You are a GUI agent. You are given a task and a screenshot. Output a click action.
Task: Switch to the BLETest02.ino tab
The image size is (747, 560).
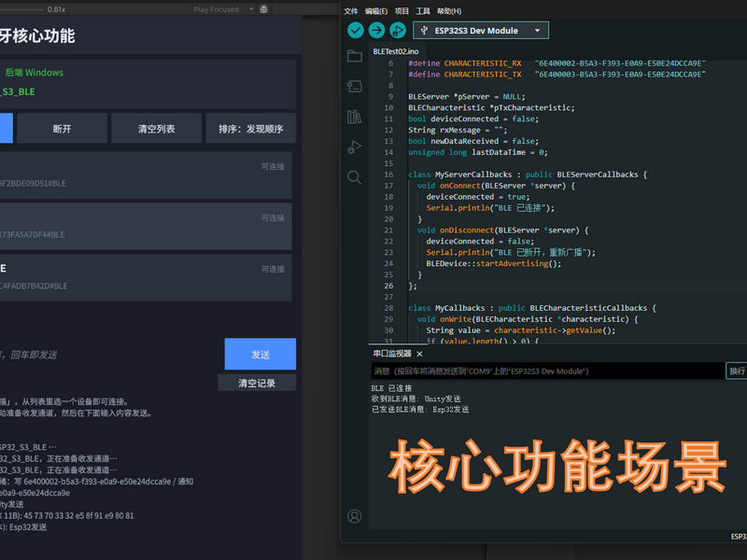(396, 51)
